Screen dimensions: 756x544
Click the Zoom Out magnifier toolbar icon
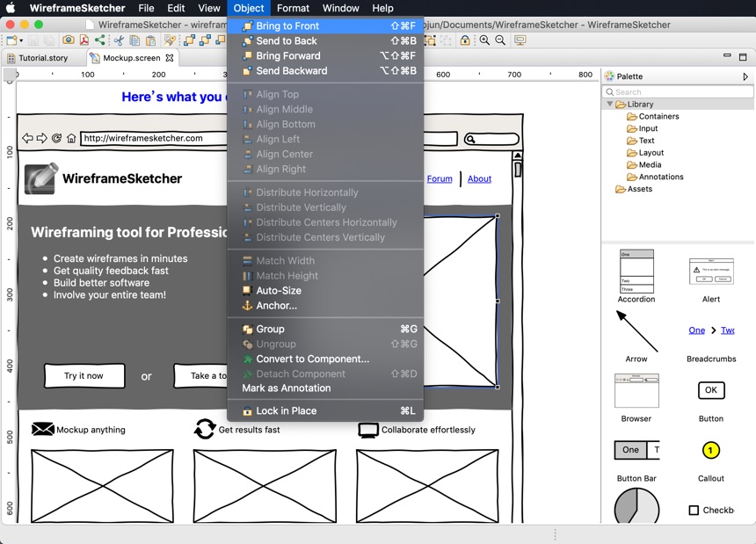pos(500,40)
